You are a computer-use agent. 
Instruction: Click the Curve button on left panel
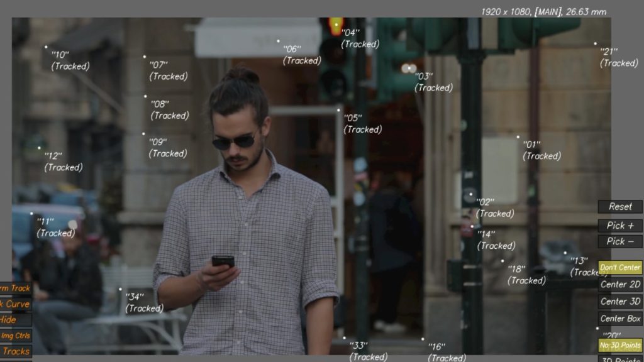[x=16, y=304]
